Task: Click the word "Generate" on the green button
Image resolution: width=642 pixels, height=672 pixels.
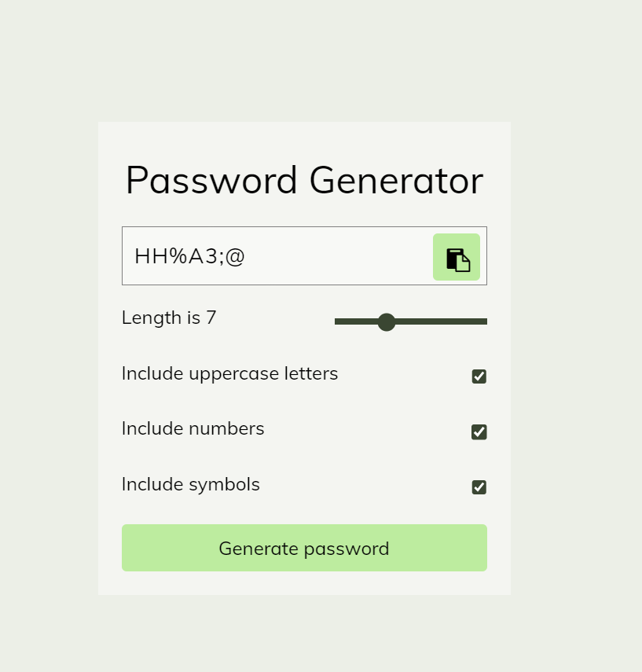Action: coord(258,548)
